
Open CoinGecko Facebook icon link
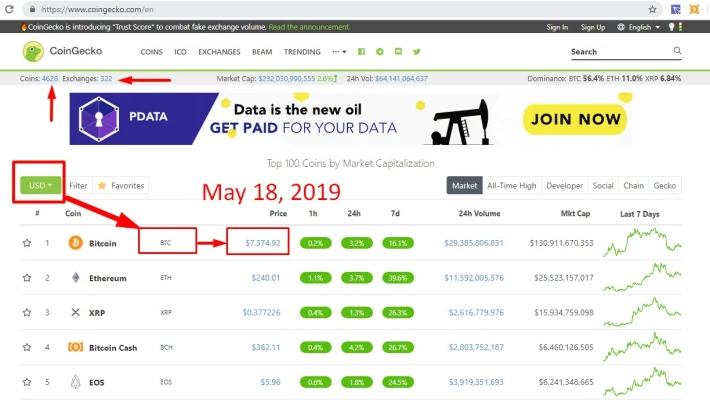pos(361,52)
